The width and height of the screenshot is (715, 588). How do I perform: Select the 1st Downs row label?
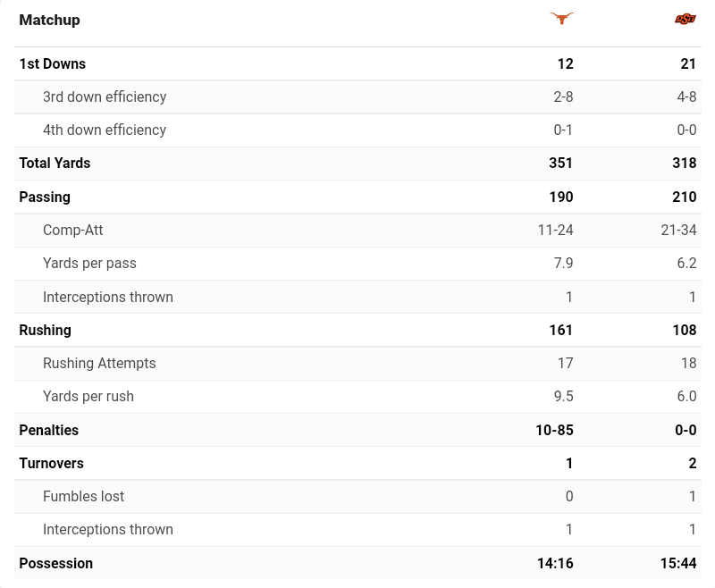click(x=53, y=63)
